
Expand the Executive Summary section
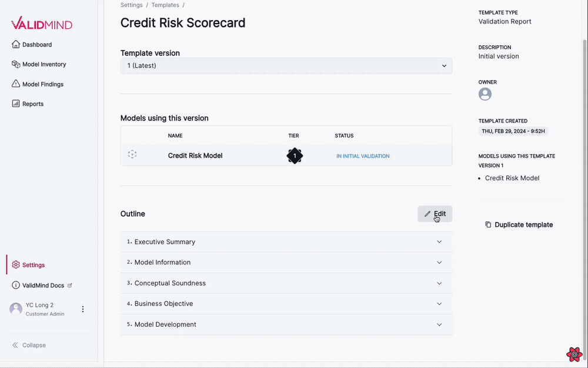439,242
